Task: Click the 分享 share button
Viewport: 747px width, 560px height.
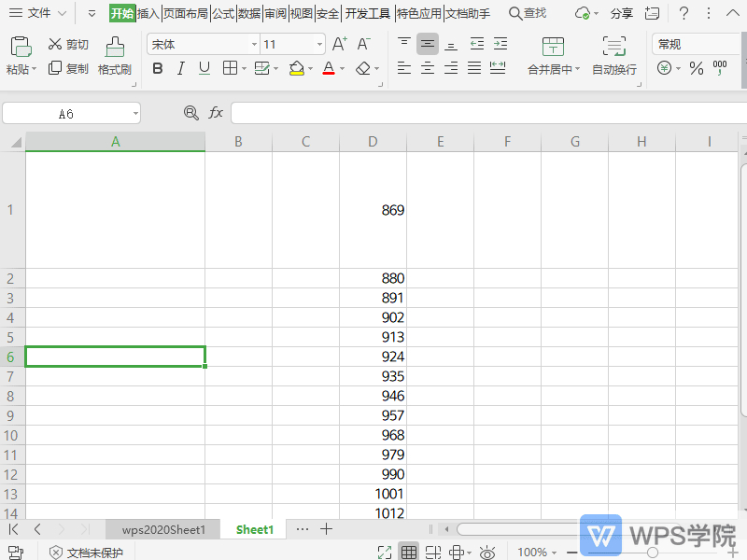Action: pyautogui.click(x=621, y=13)
